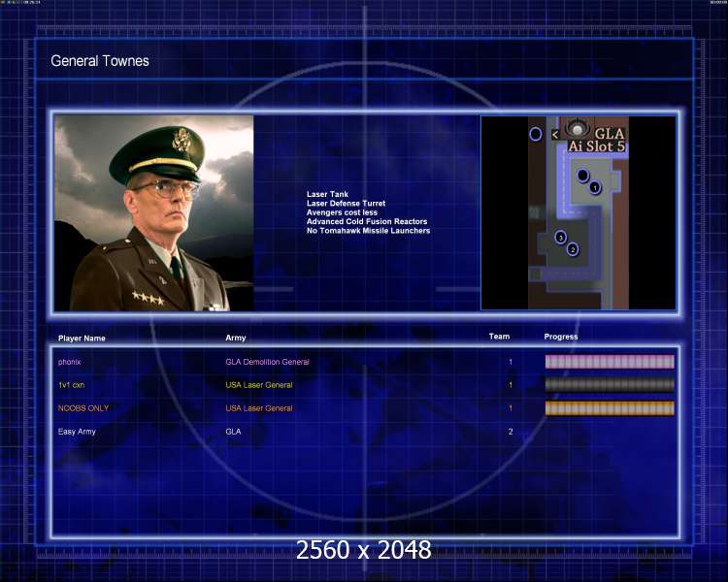The height and width of the screenshot is (582, 728).
Task: Click team number 2 for Easy Army
Action: (x=511, y=432)
